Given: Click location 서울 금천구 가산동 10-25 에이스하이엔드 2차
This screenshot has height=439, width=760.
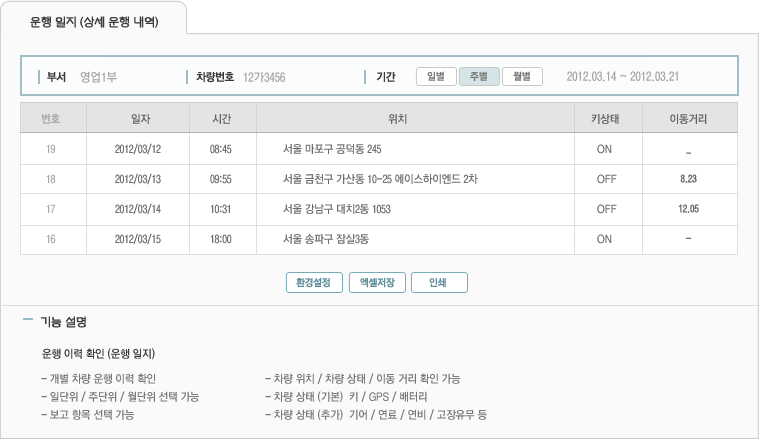Looking at the screenshot, I should point(380,179).
